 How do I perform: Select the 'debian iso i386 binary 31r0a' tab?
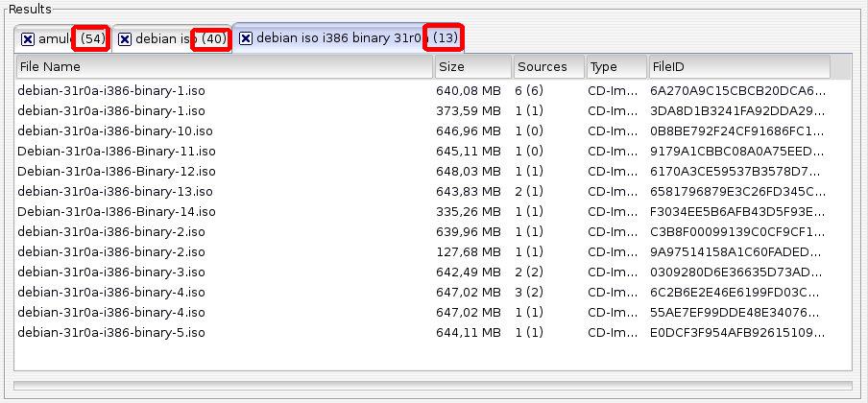[x=349, y=38]
